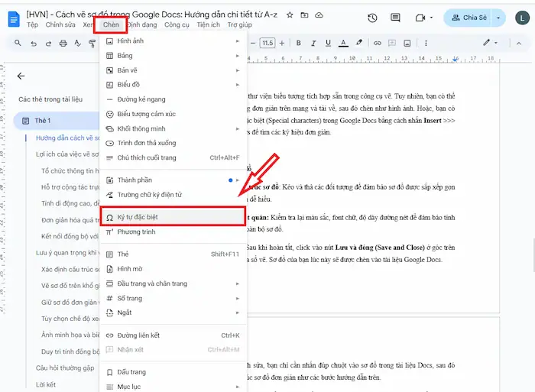Insert Trình đơn thả xuống
Viewport: 535px width, 392px height.
click(173, 143)
